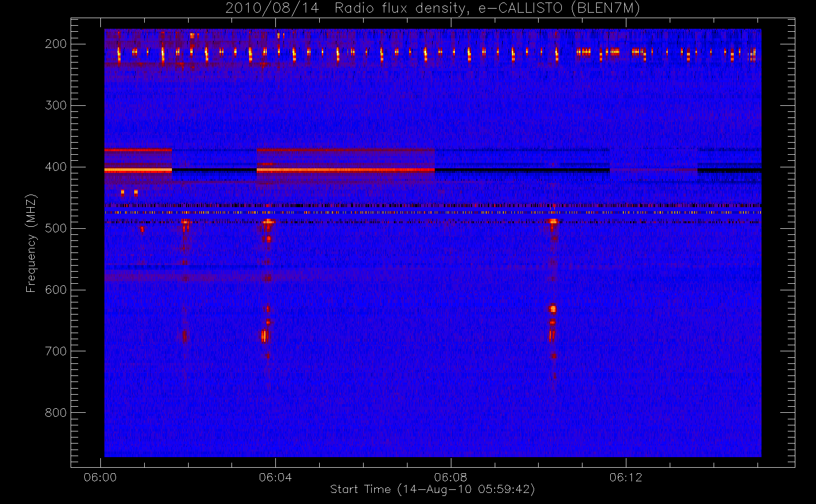Click the 'Frequency (MHz)' y-axis label
The width and height of the screenshot is (816, 504).
coord(31,243)
